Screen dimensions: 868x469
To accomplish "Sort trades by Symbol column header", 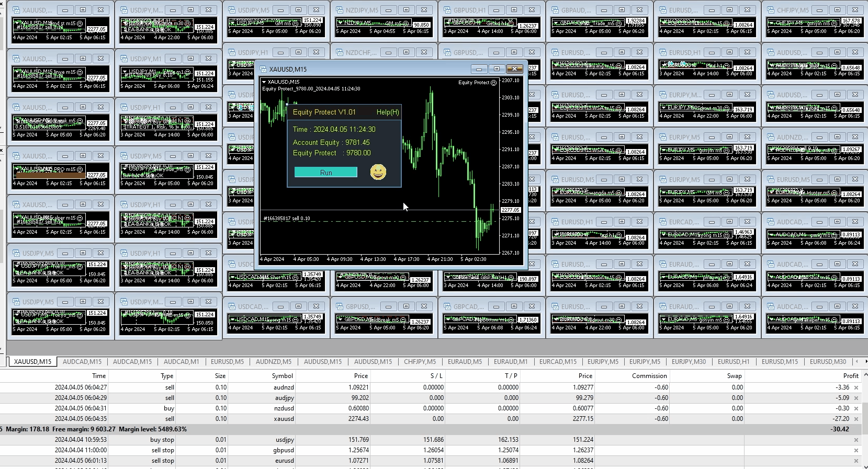I will 283,375.
